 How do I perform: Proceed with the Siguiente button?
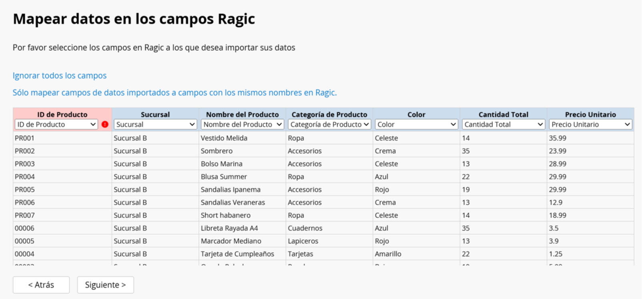click(x=106, y=285)
